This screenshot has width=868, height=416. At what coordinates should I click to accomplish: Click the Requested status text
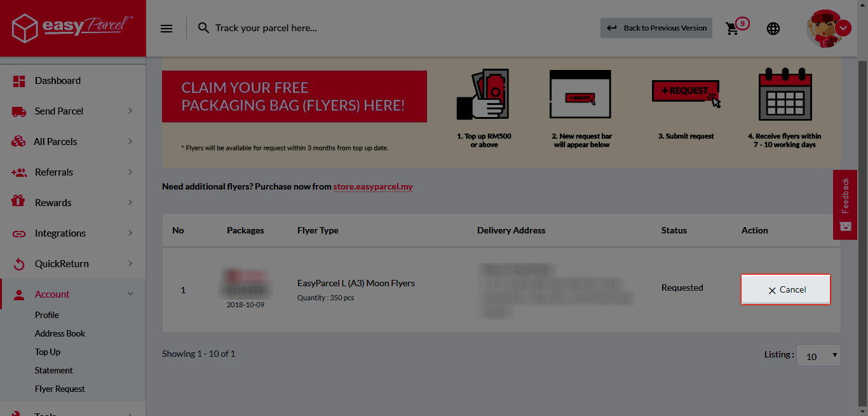pos(682,288)
